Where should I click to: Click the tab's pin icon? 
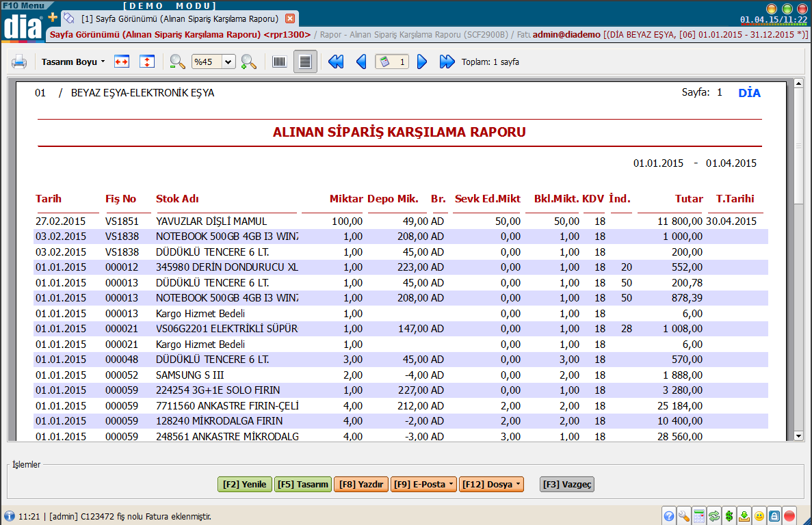click(69, 18)
